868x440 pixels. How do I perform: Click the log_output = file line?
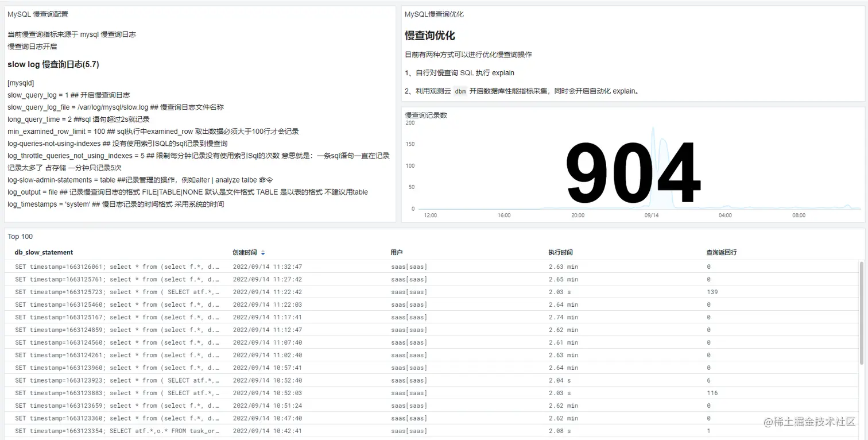point(188,192)
